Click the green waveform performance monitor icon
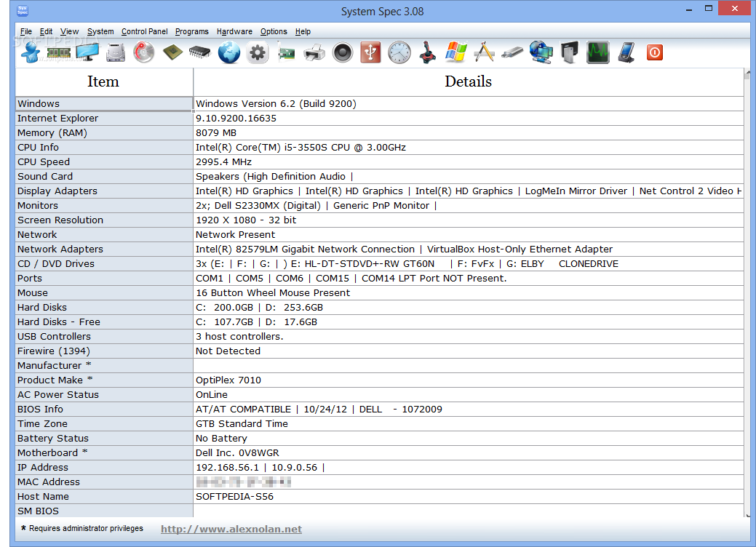Viewport: 756px width, 547px height. pos(598,52)
